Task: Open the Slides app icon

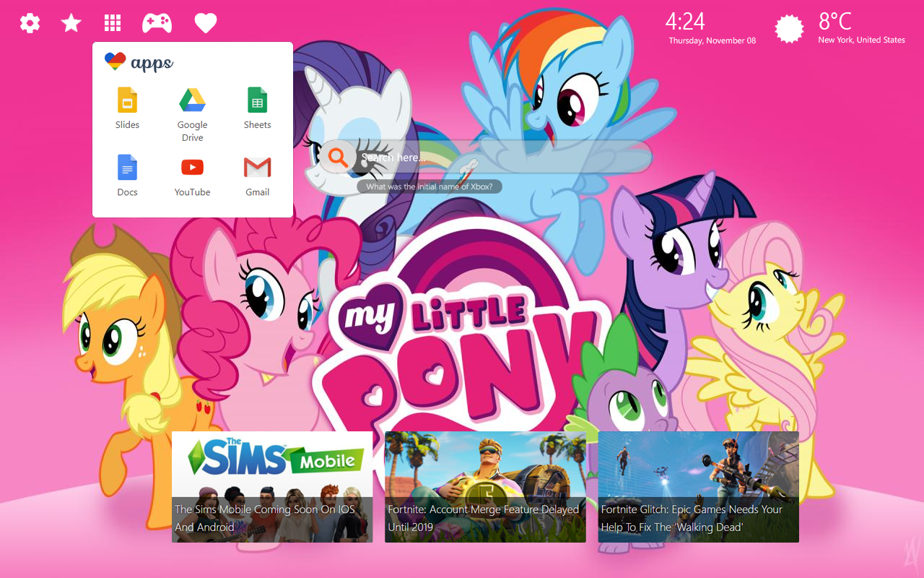Action: coord(127,100)
